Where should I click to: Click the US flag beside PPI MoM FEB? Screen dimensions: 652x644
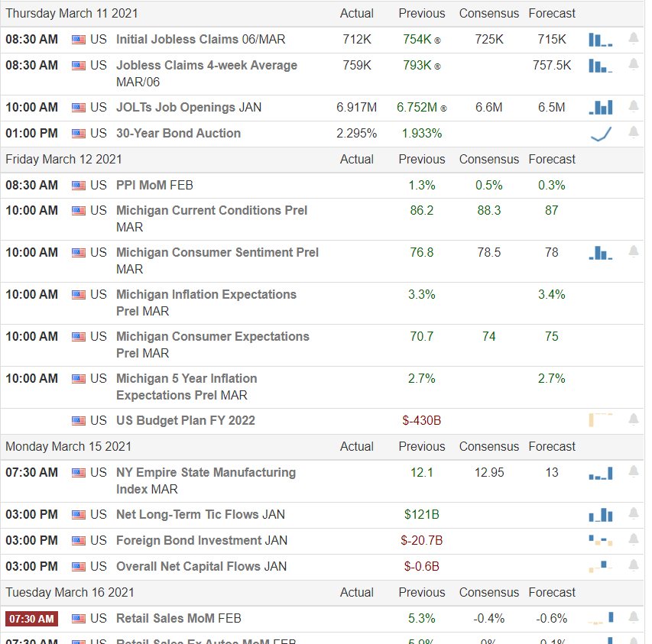click(79, 186)
